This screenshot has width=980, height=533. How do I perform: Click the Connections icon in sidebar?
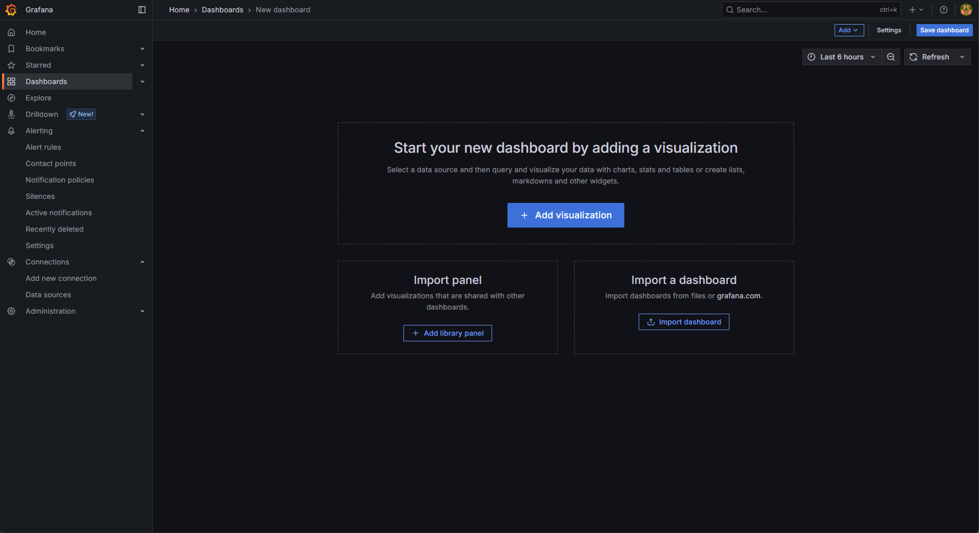(x=11, y=262)
